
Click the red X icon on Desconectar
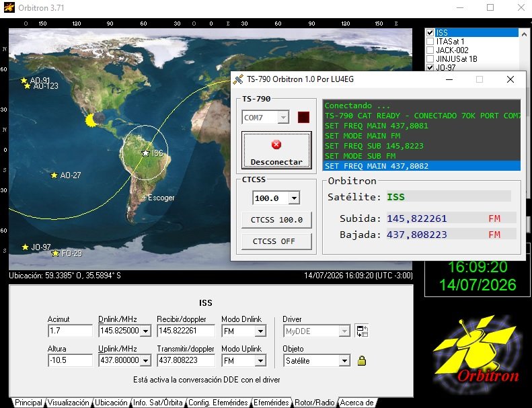[x=276, y=145]
